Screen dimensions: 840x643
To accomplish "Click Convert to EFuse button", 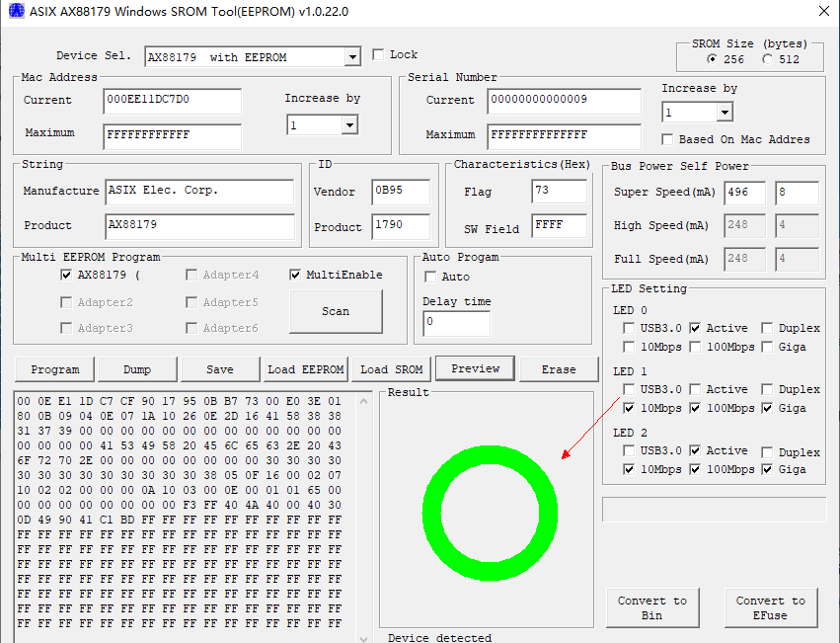I will pos(771,608).
